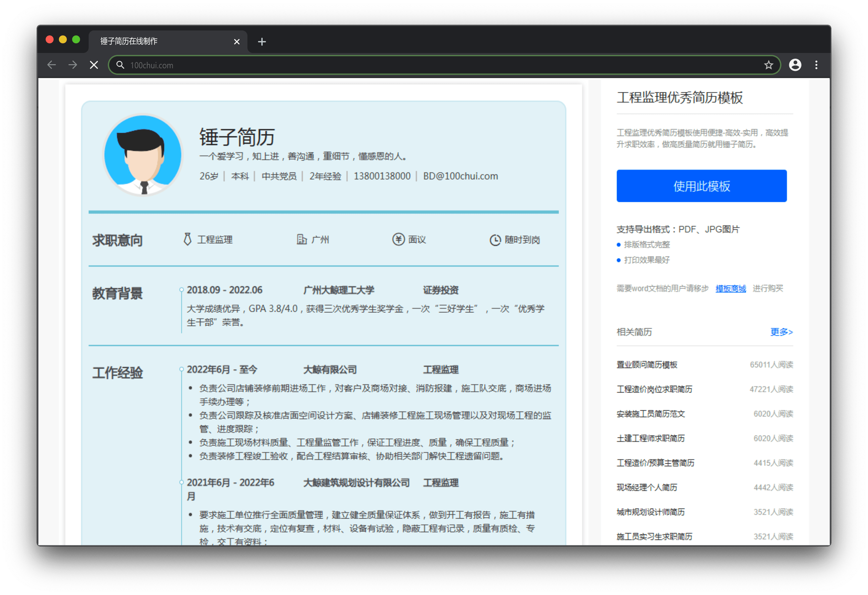Image resolution: width=868 pixels, height=595 pixels.
Task: Click the 一个爱学习 self-description line
Action: pos(303,156)
